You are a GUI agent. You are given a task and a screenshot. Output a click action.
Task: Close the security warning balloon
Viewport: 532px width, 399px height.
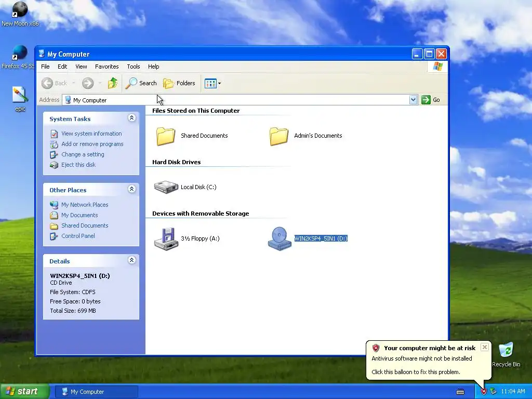485,347
